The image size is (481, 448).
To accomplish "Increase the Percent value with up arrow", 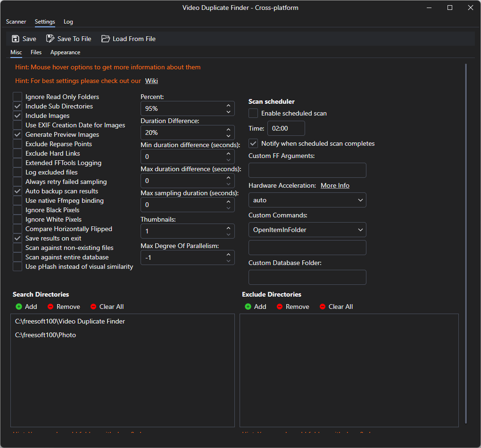I will 228,106.
